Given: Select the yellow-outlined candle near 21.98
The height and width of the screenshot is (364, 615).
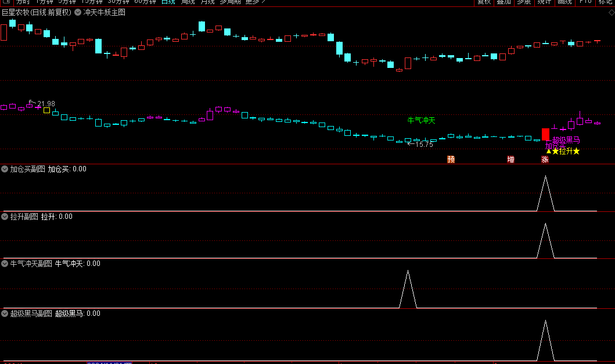Looking at the screenshot, I should click(46, 111).
